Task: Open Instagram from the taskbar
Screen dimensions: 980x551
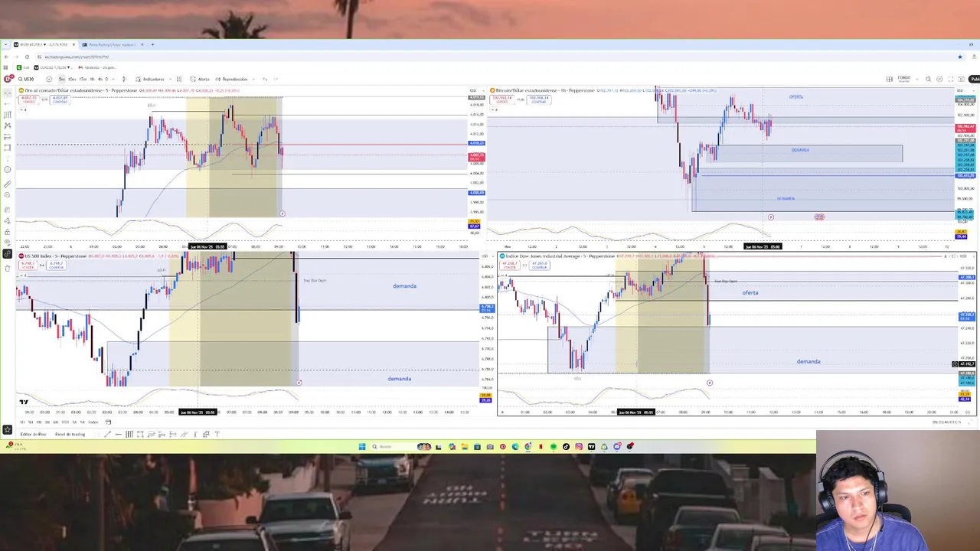Action: (x=579, y=446)
